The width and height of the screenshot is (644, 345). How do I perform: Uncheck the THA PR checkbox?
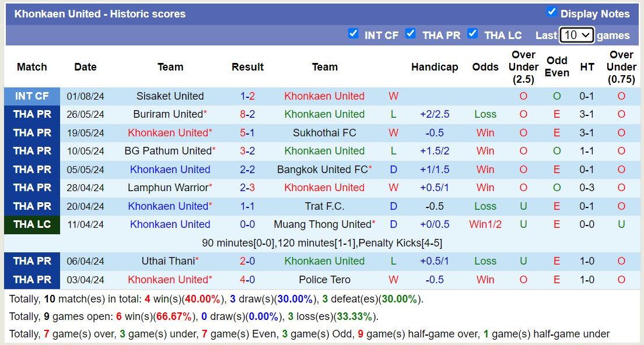(x=411, y=34)
